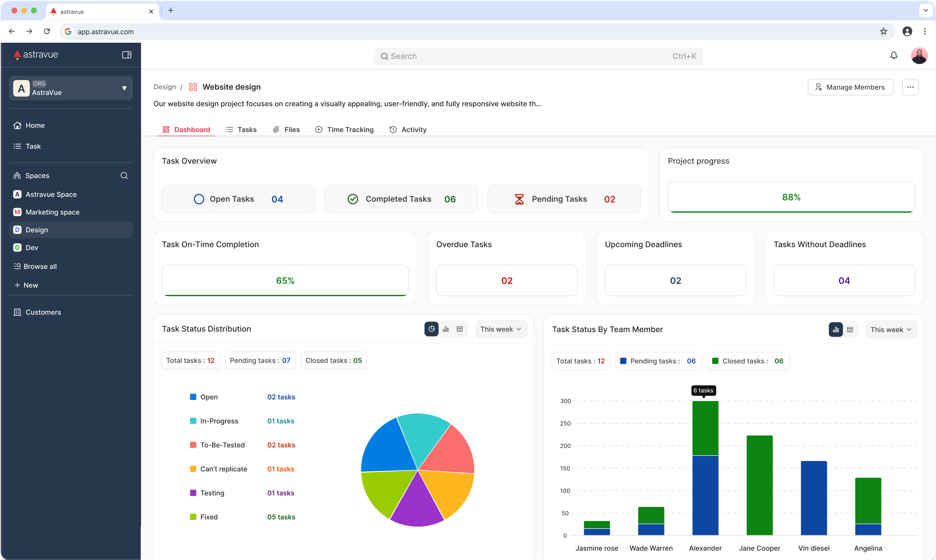Image resolution: width=936 pixels, height=560 pixels.
Task: Switch distribution chart to bar view
Action: pos(446,329)
